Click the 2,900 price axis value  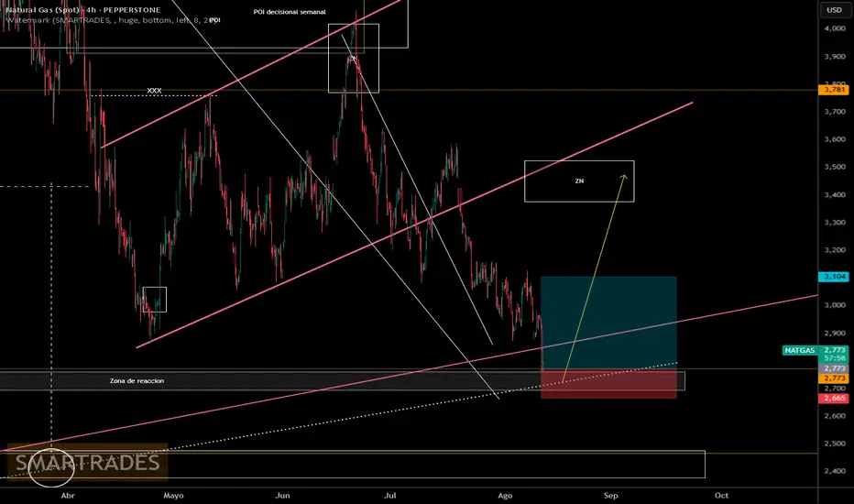coord(835,333)
